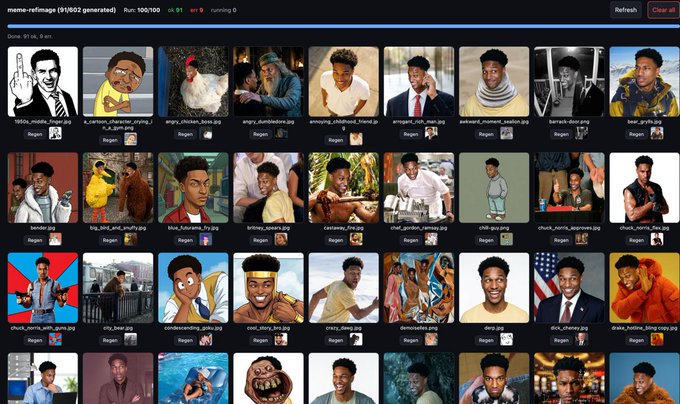Open the blue_futurama_fry.jpg cartoon image

193,187
